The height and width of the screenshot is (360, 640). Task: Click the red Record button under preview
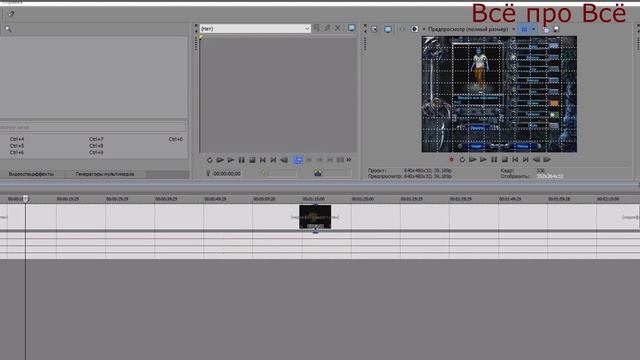[451, 160]
